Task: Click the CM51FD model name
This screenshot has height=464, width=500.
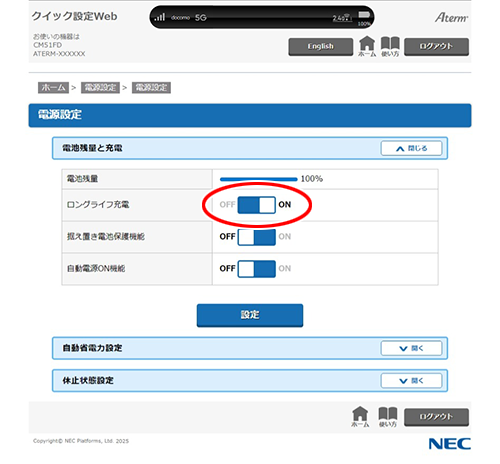Action: [47, 45]
